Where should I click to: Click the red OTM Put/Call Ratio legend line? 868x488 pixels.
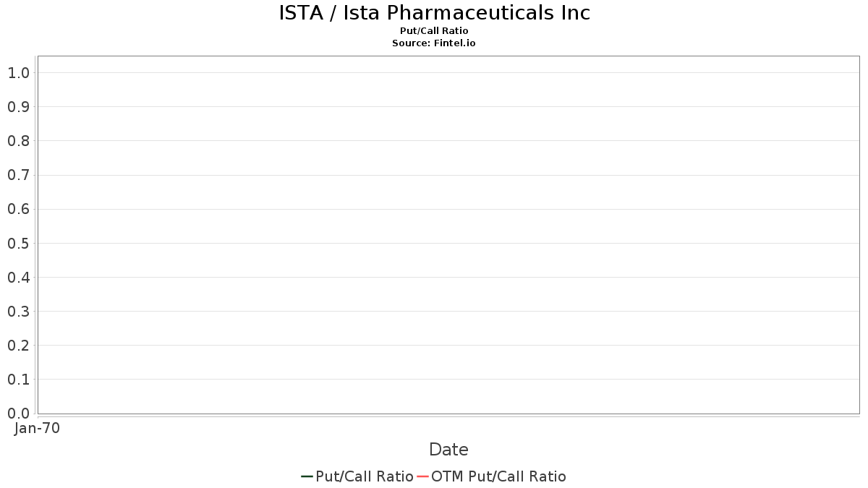(x=423, y=476)
